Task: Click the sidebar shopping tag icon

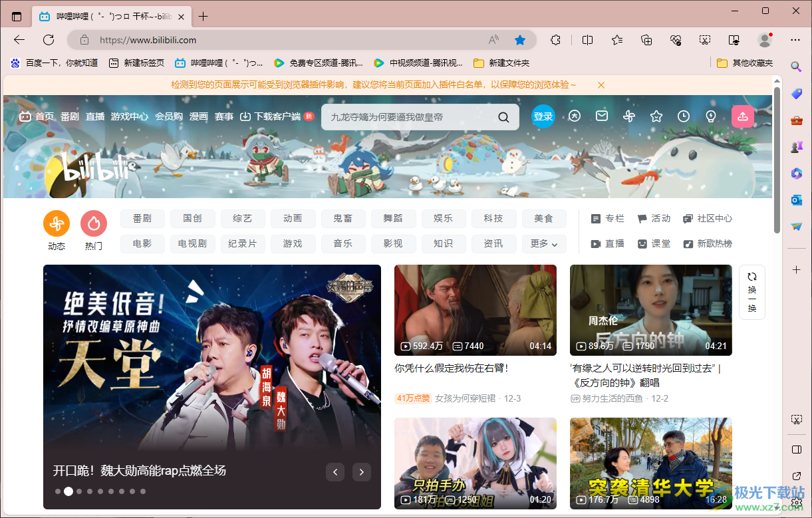Action: [796, 94]
